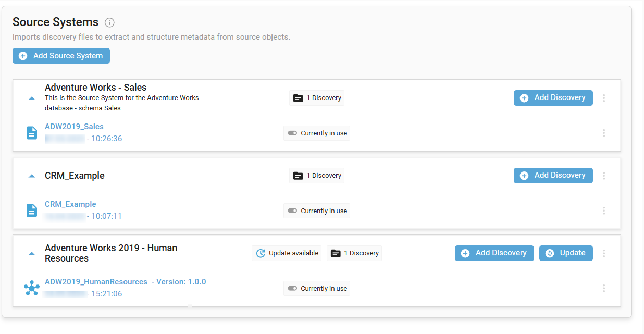Image resolution: width=644 pixels, height=334 pixels.
Task: Collapse Adventure Works 2019 - Human Resources
Action: coord(32,253)
